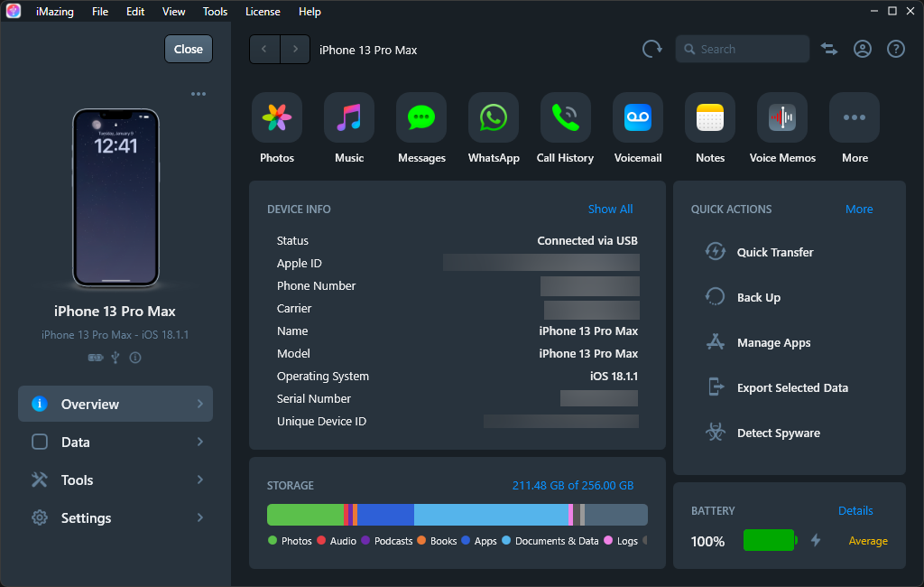Viewport: 924px width, 587px height.
Task: Click the "Connected via USB" status value
Action: coord(587,241)
